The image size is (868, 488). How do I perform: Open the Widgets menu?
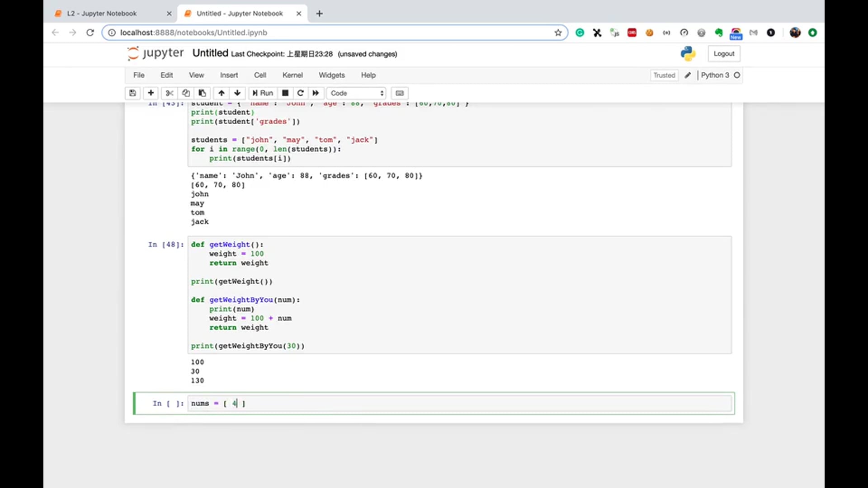point(331,75)
